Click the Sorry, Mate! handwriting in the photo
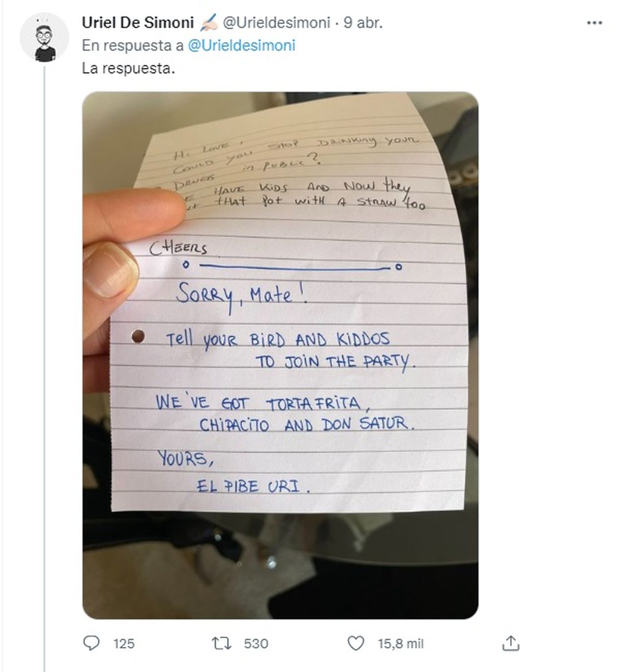The width and height of the screenshot is (621, 672). point(241,295)
